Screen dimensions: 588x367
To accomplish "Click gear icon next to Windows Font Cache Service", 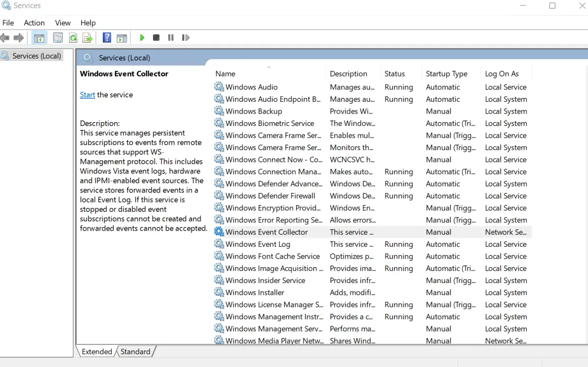I will pyautogui.click(x=219, y=257).
